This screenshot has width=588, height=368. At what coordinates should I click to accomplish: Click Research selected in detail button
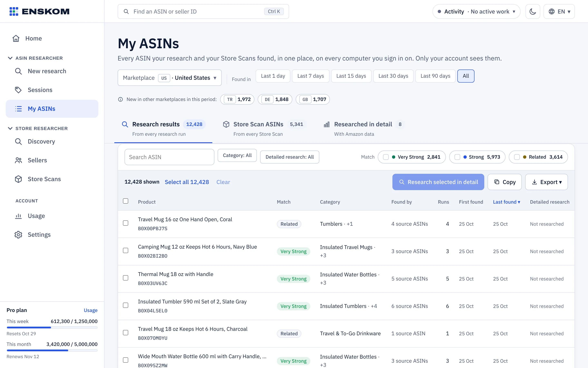click(x=438, y=182)
